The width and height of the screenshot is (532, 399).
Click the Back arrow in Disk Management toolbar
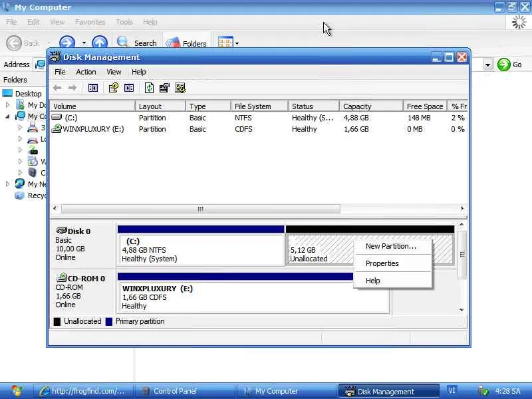pyautogui.click(x=57, y=88)
